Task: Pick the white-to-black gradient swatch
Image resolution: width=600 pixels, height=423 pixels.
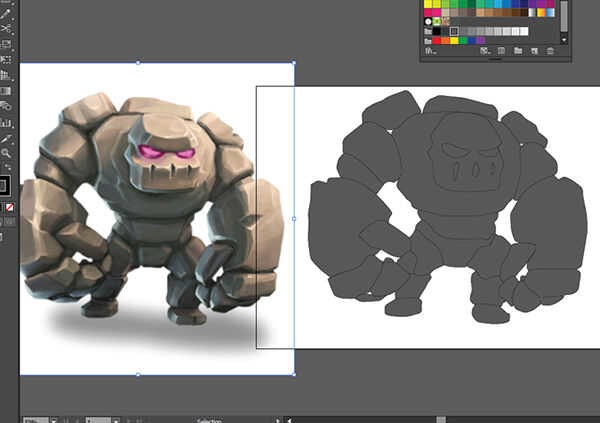Action: point(532,12)
